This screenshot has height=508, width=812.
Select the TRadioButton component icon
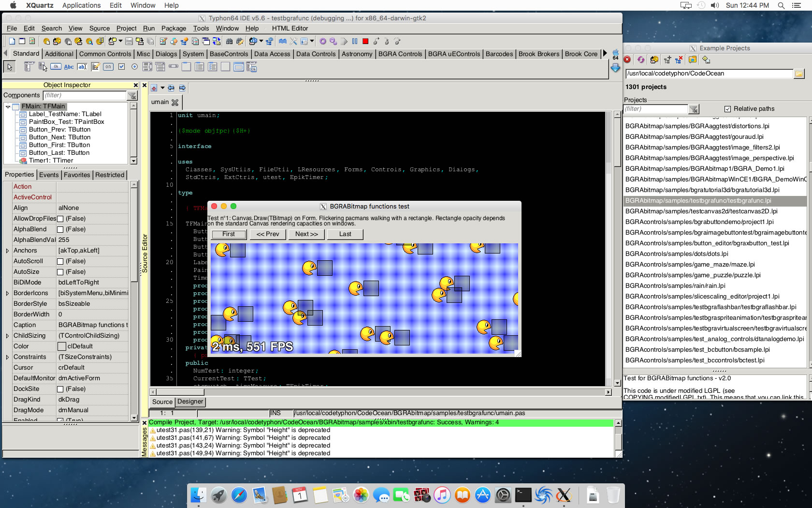pyautogui.click(x=134, y=67)
